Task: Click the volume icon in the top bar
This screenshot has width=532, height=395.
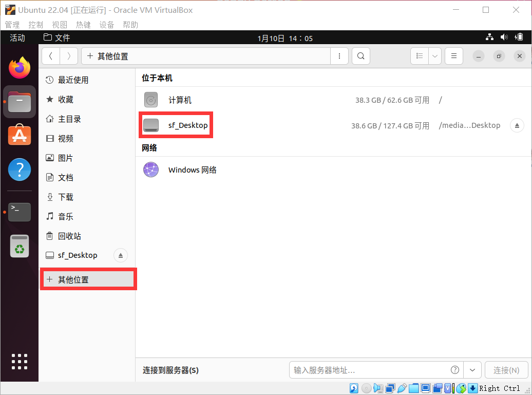Action: tap(504, 37)
